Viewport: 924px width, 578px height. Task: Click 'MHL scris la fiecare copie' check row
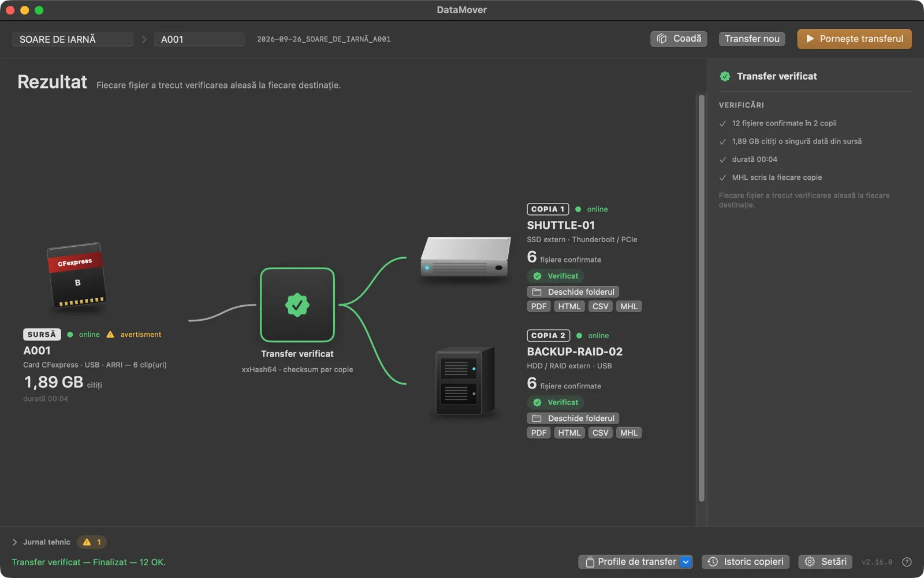click(770, 177)
